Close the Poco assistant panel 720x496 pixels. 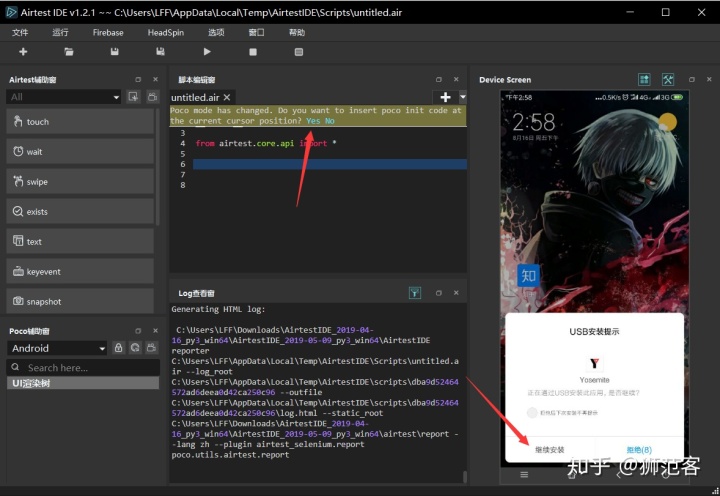pyautogui.click(x=156, y=331)
